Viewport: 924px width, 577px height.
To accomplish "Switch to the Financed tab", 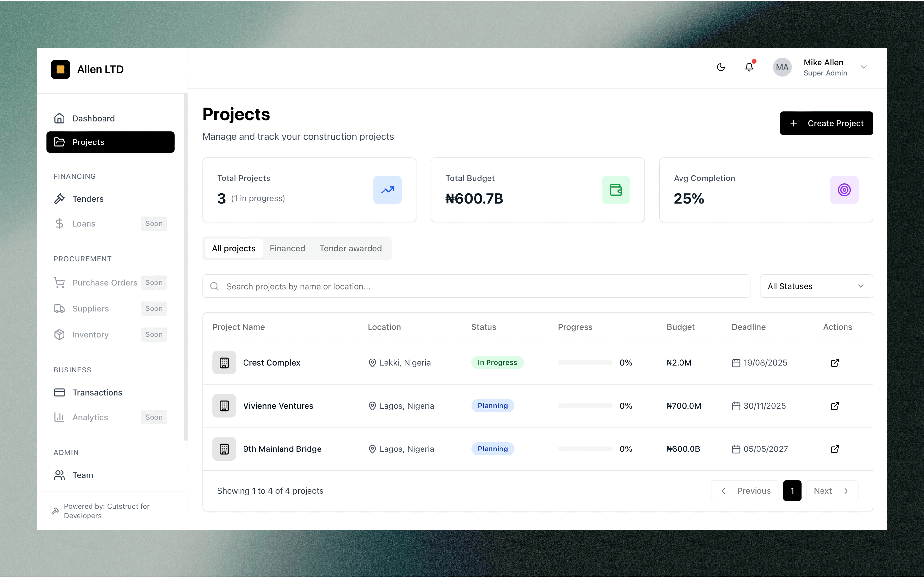I will (x=287, y=248).
